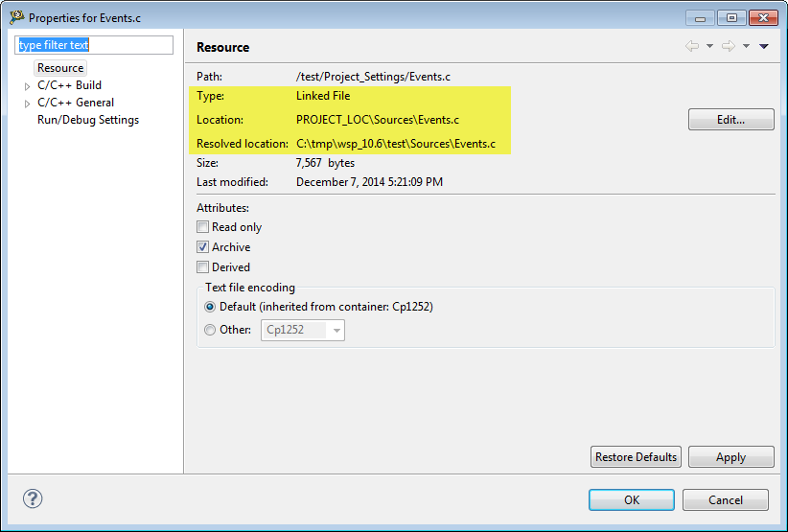
Task: Open the Cp1252 encoding dropdown
Action: pos(336,330)
